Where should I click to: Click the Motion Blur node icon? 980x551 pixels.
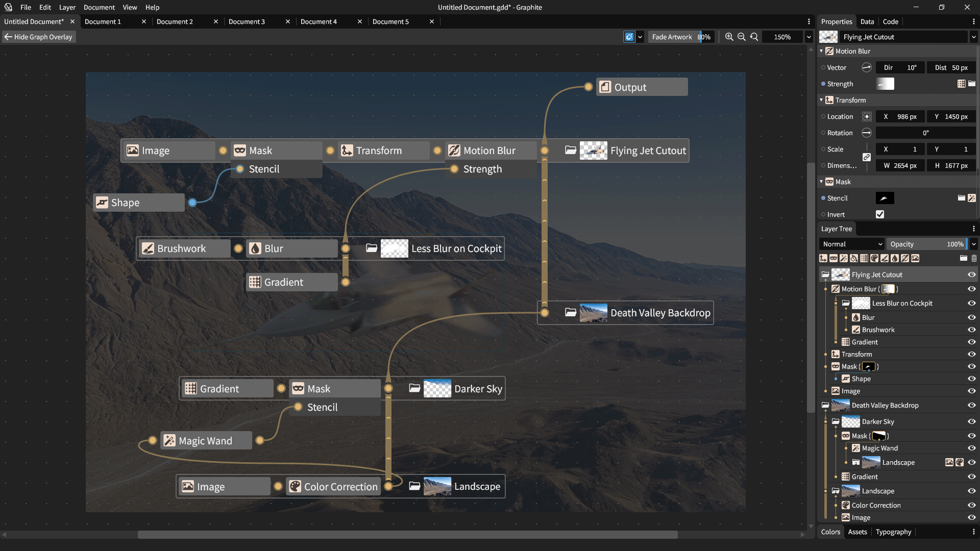[454, 150]
